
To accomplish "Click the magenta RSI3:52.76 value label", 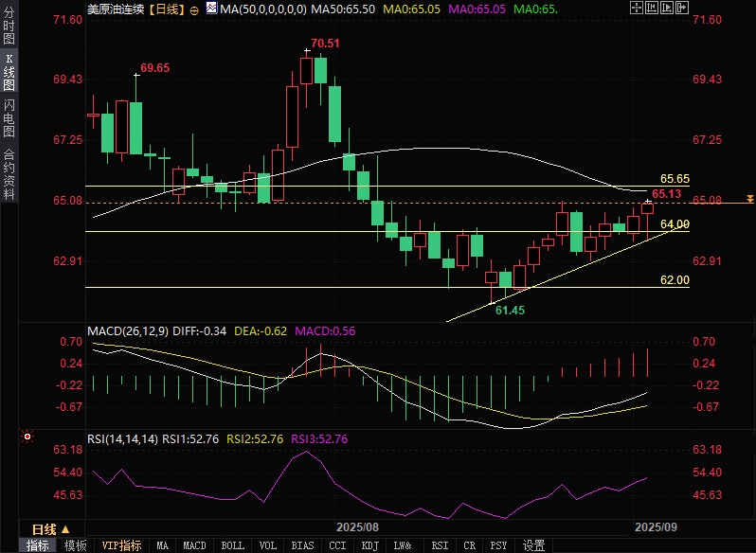I will click(x=319, y=438).
